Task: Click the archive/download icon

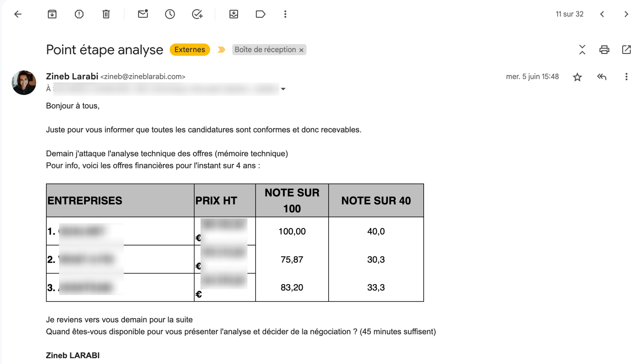Action: click(x=53, y=14)
